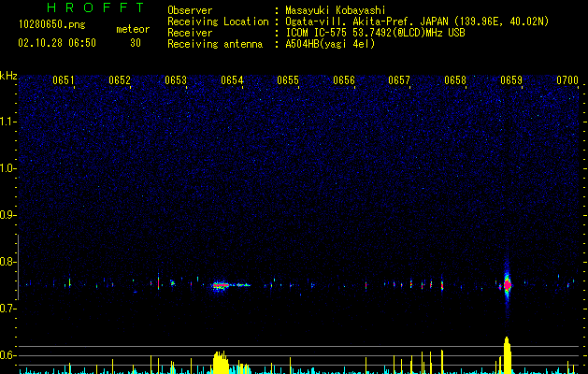Click the 0659 time marker

511,80
